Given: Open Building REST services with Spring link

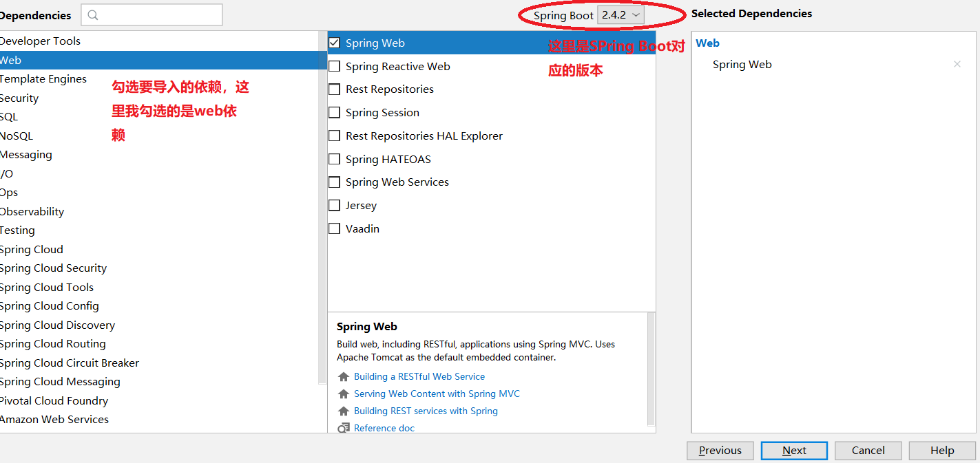Looking at the screenshot, I should pos(426,411).
